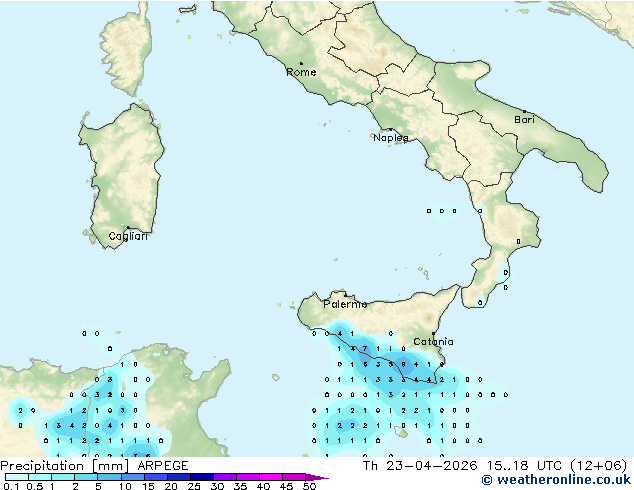The width and height of the screenshot is (634, 490).
Task: Pick the legend swatch between 45 and 50
Action: pyautogui.click(x=294, y=477)
